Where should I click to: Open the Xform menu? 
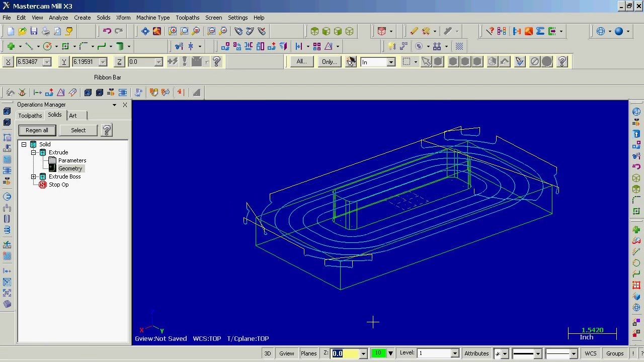click(123, 18)
